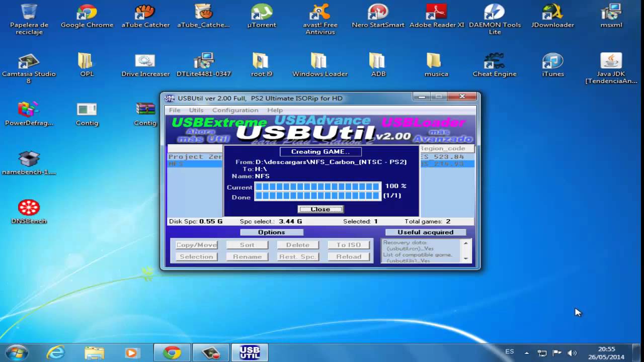Select the Drive Increaser desktop icon
Screen dimensions: 644x362
[145, 65]
